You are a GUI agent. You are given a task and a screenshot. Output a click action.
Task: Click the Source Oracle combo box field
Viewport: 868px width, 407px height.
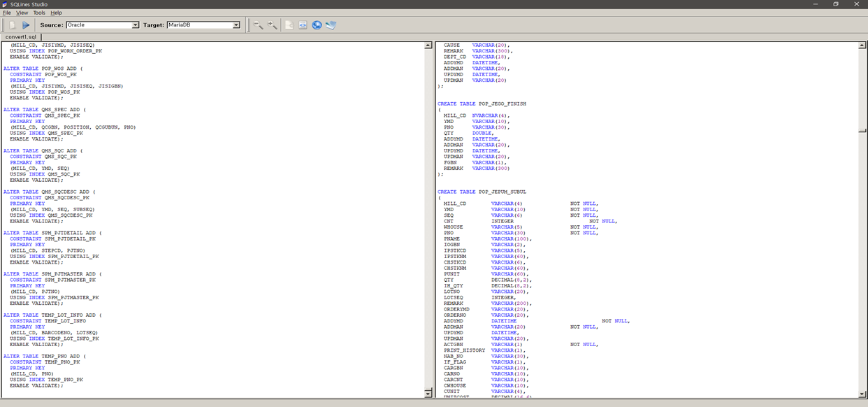[103, 25]
